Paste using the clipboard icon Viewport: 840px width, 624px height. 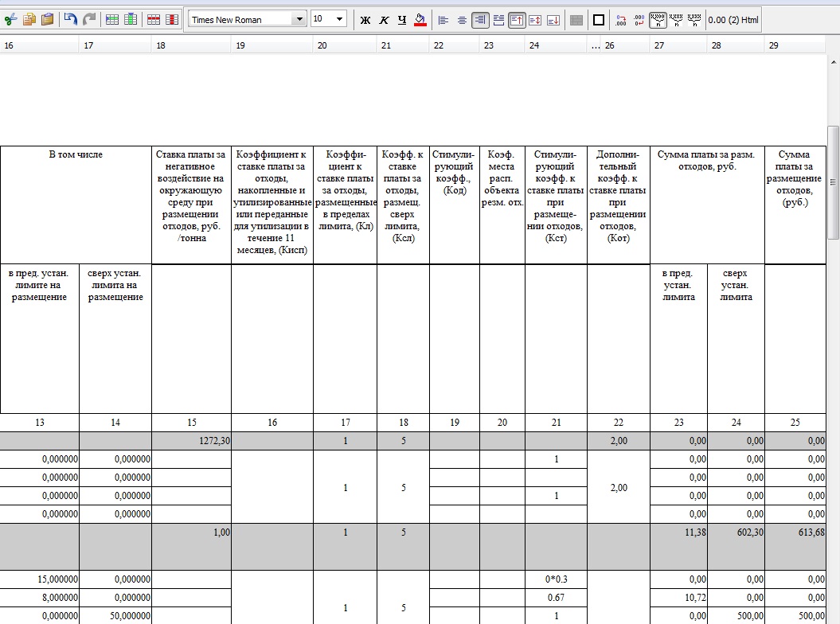point(48,19)
